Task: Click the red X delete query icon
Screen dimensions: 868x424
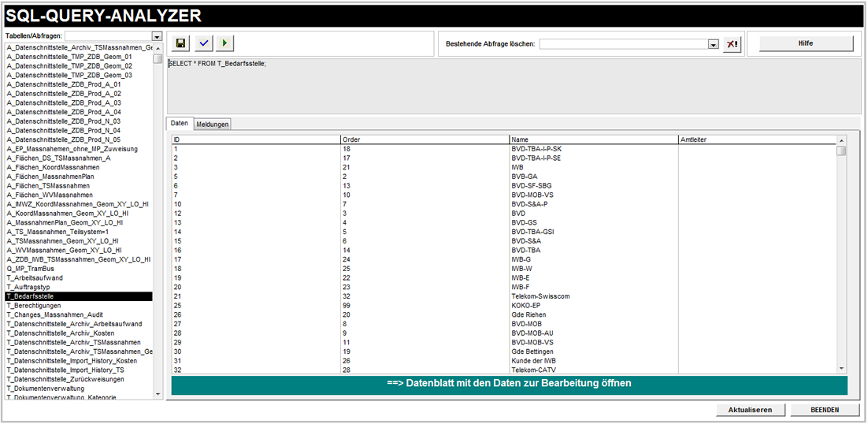Action: [732, 44]
